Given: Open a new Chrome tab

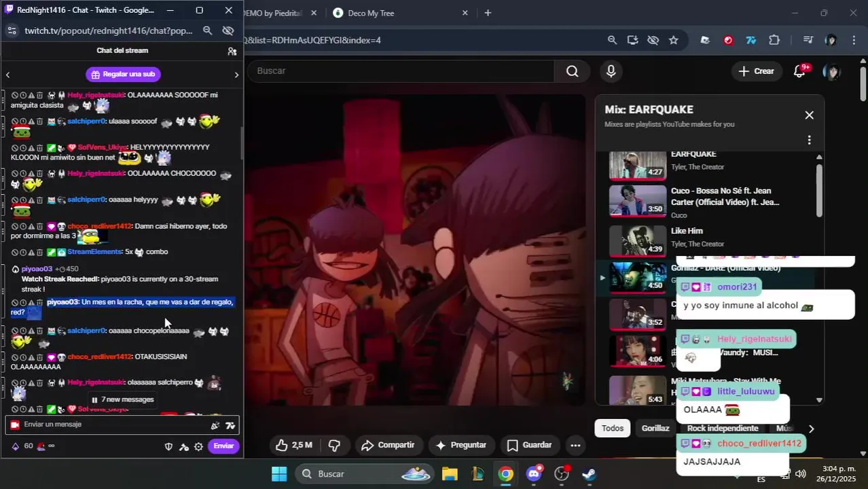Looking at the screenshot, I should 488,13.
